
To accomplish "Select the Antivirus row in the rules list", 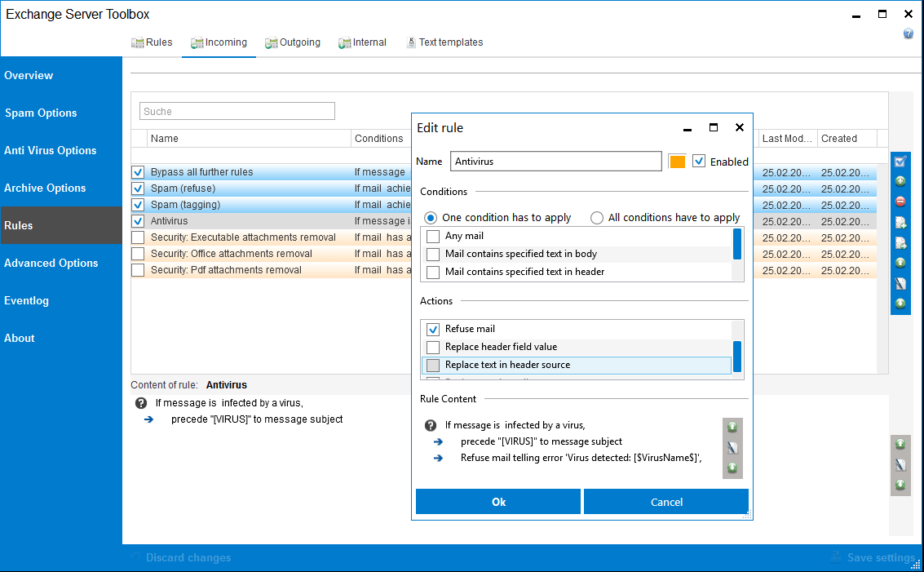I will [x=271, y=221].
